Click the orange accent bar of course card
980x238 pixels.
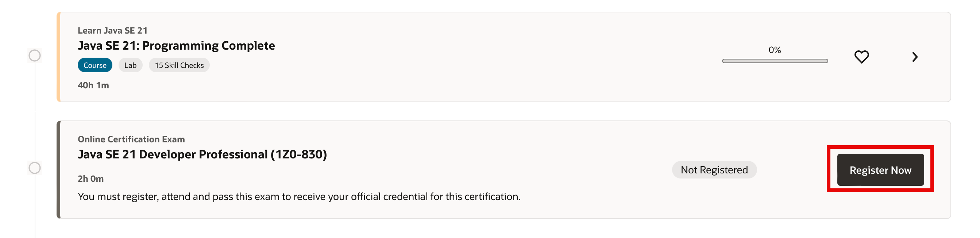point(59,57)
